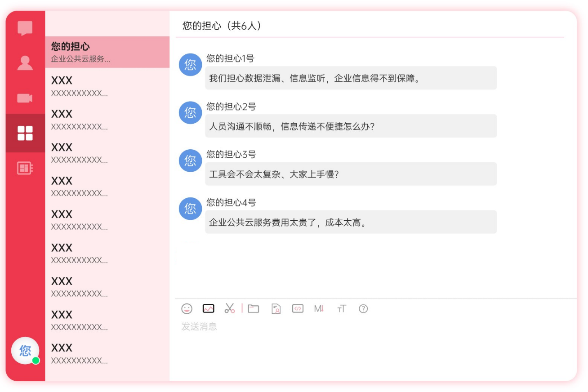This screenshot has width=588, height=392.
Task: Select the 您的担心 conversation in list
Action: (x=107, y=52)
